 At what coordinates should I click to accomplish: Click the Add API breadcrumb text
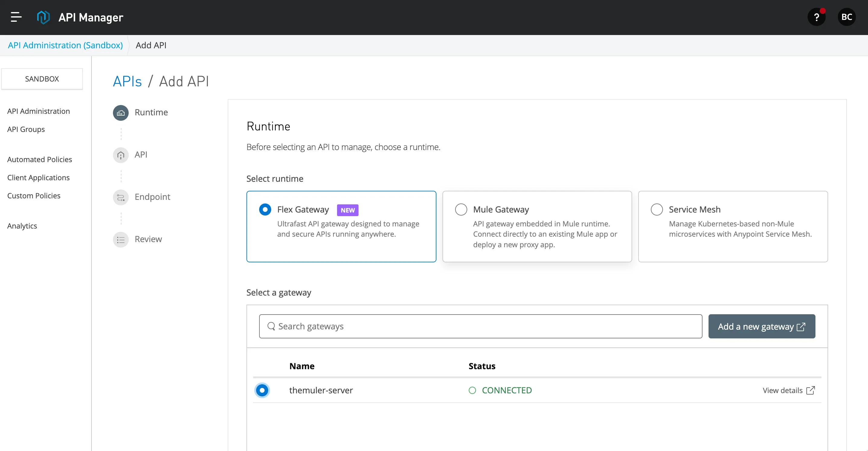click(151, 45)
